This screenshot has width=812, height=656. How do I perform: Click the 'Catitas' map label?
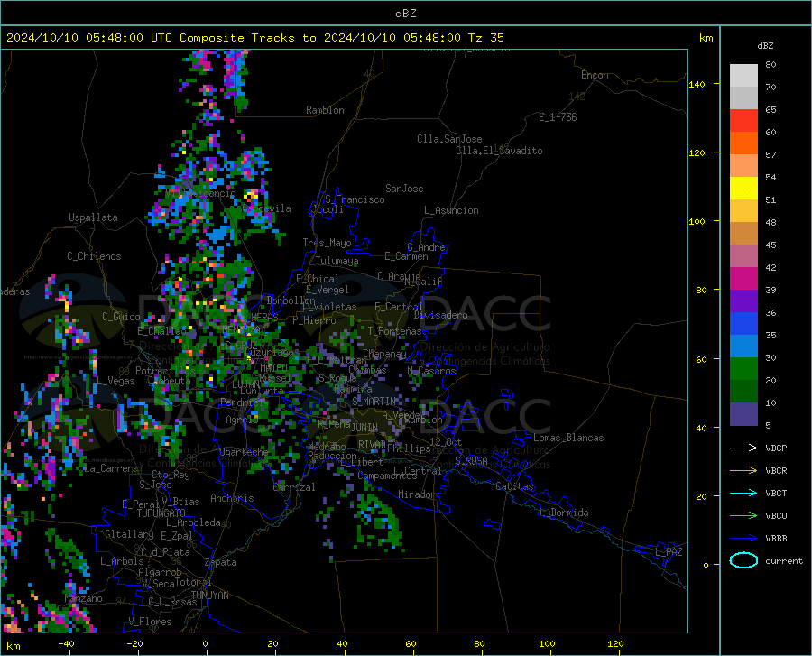515,486
